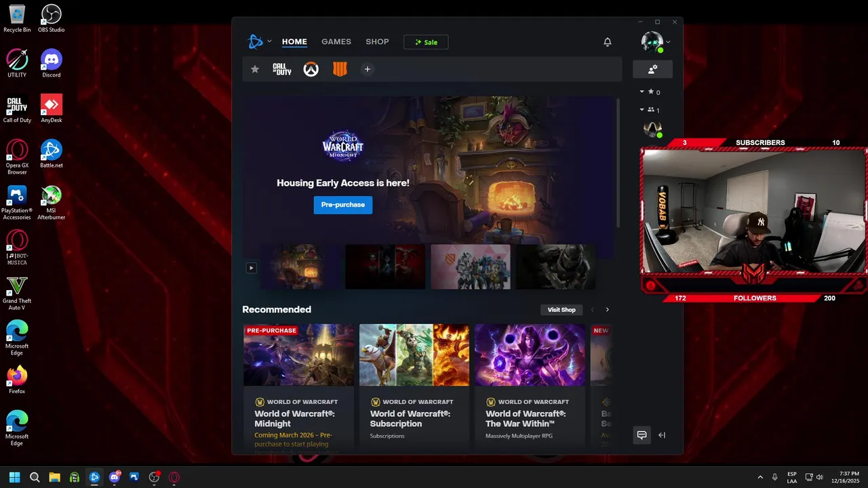Open Opera GX Browser desktop shortcut

click(17, 157)
